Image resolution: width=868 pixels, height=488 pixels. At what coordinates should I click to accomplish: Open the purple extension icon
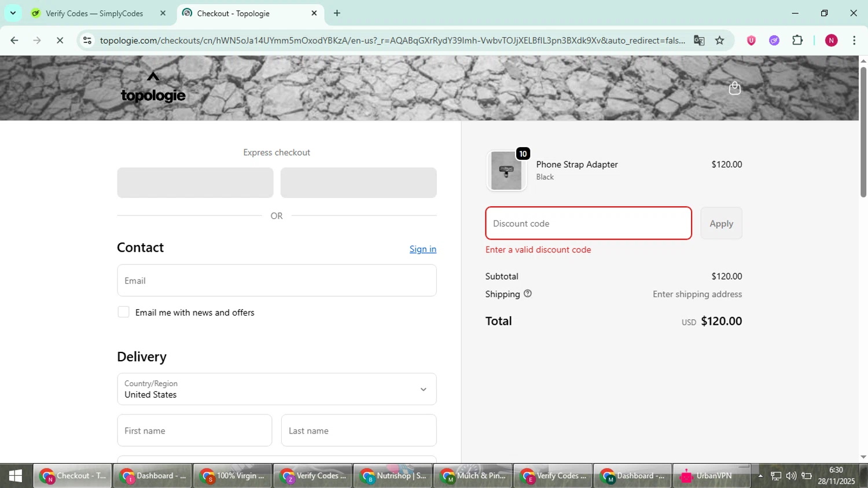(x=774, y=41)
